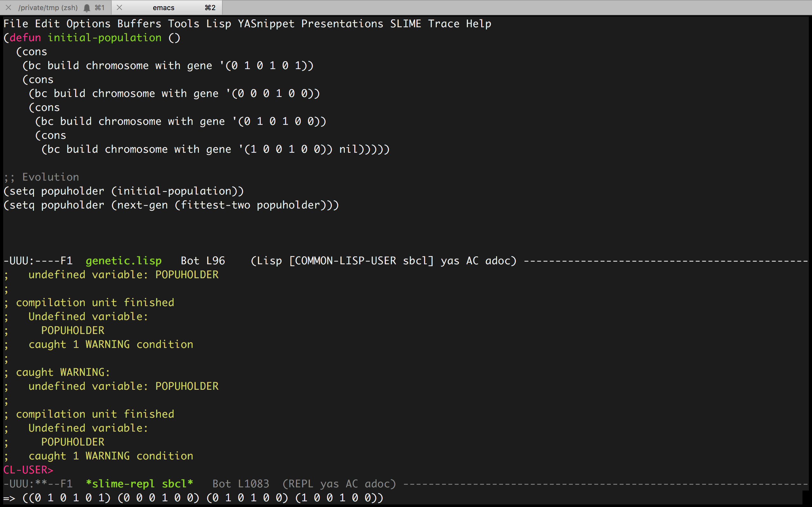Select the emacs terminal tab

click(x=163, y=8)
